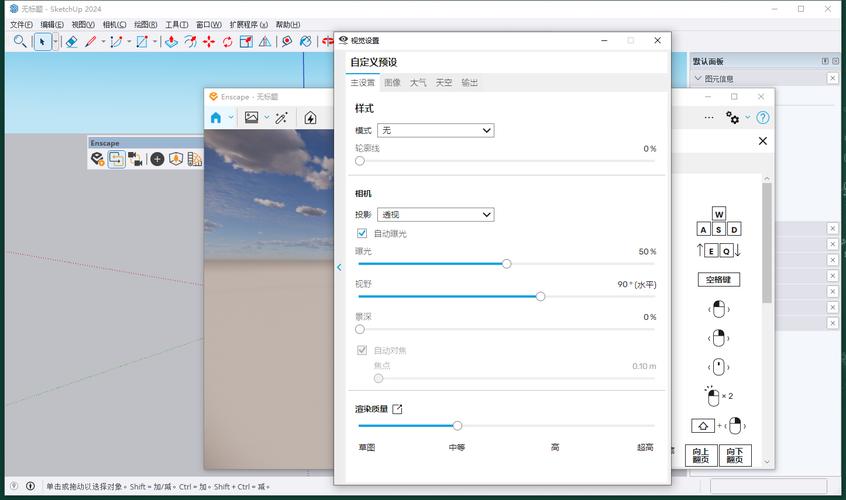The image size is (846, 500).
Task: Click Enscape synchronize views camera icon
Action: pyautogui.click(x=135, y=159)
